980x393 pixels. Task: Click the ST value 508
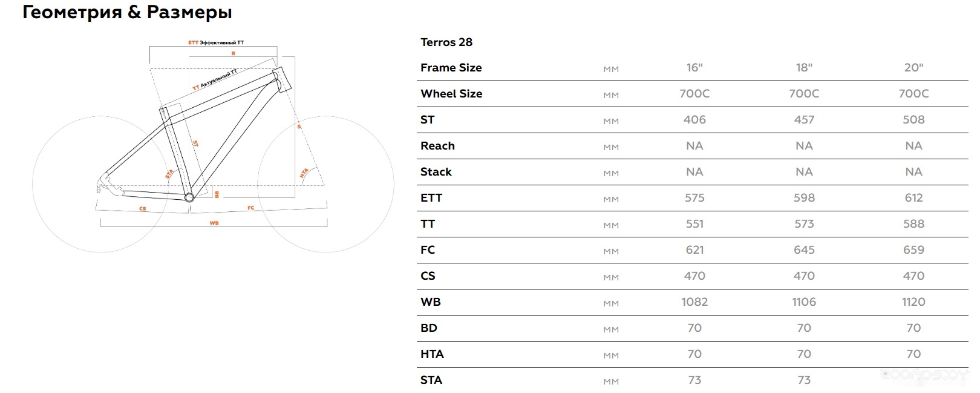coord(913,120)
